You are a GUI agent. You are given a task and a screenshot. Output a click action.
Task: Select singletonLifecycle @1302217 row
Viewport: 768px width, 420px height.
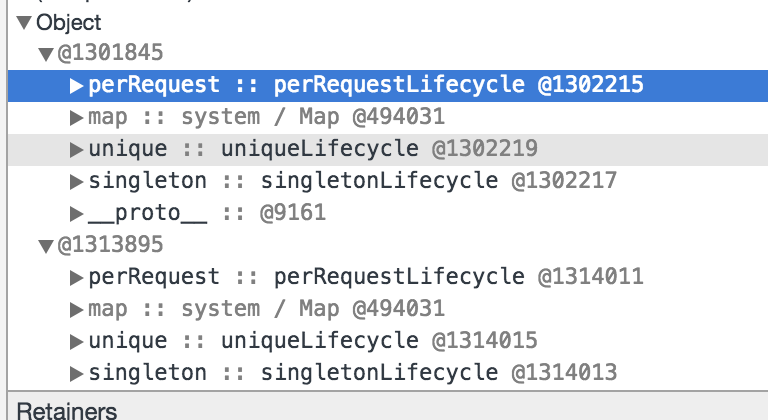click(x=388, y=181)
